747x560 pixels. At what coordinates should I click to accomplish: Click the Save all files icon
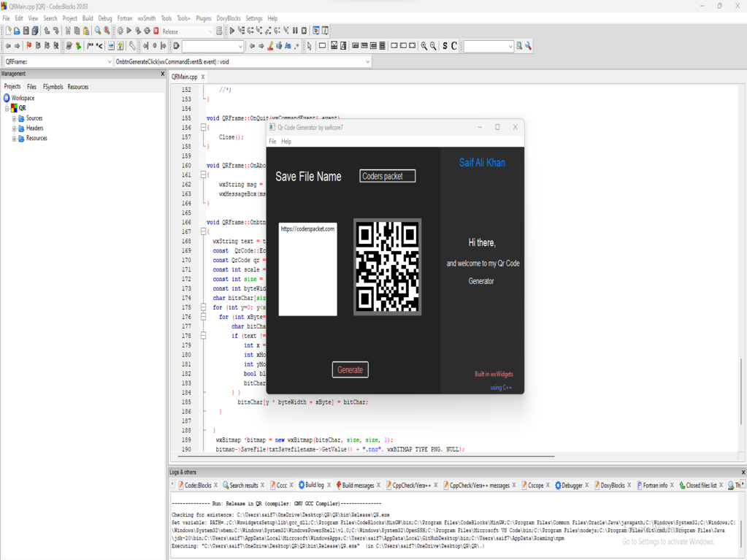[35, 31]
